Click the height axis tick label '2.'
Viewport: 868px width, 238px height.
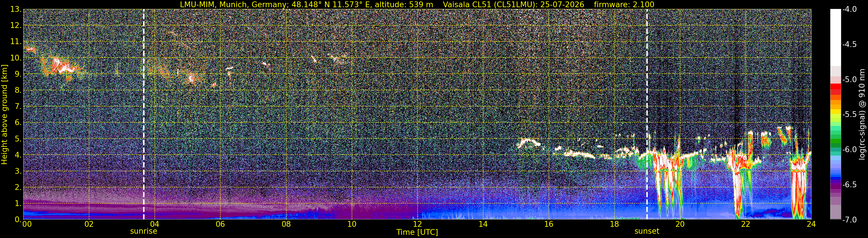[x=18, y=187]
